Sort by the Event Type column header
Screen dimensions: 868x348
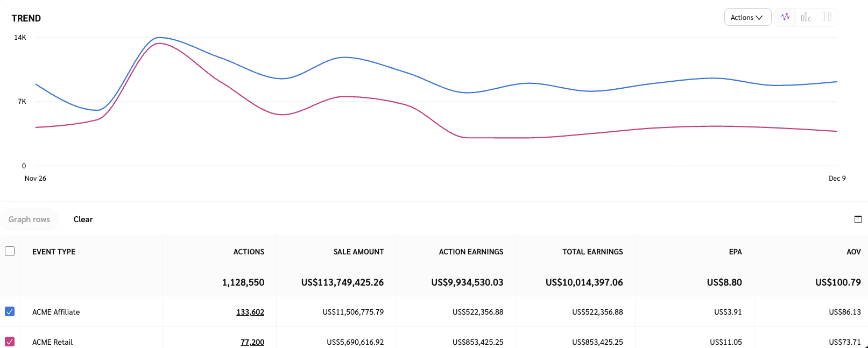(x=54, y=252)
